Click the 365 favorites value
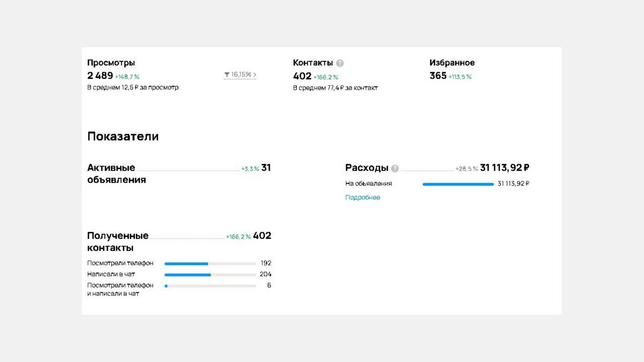 click(438, 76)
